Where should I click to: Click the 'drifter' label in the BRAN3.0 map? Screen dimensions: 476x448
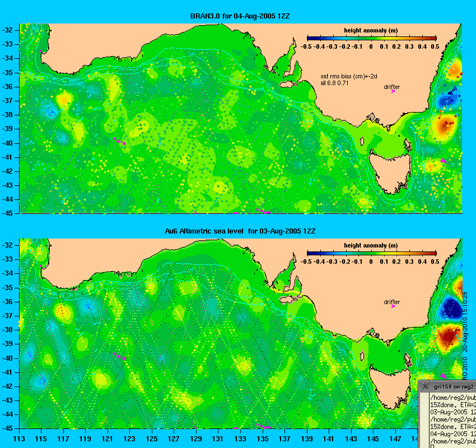[391, 87]
